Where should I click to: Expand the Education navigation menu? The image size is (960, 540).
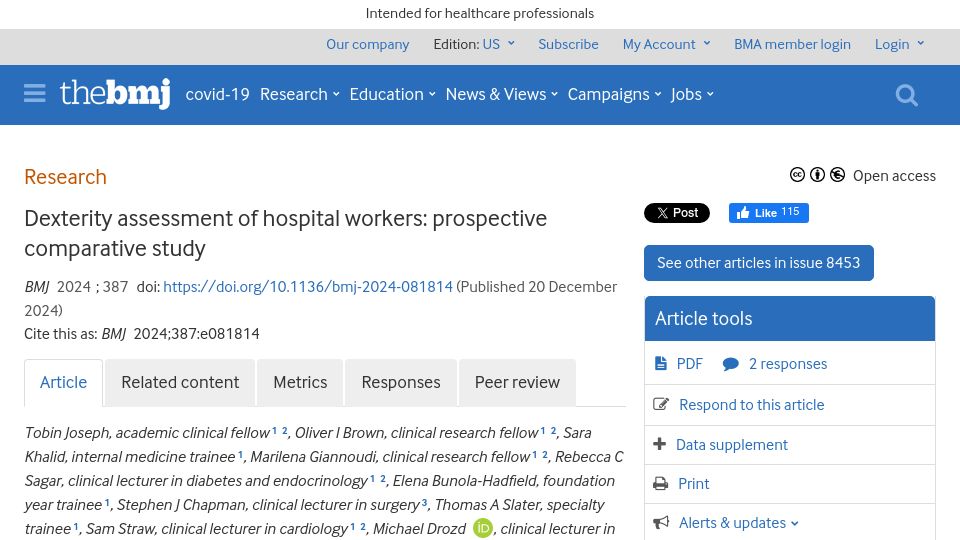(x=392, y=94)
